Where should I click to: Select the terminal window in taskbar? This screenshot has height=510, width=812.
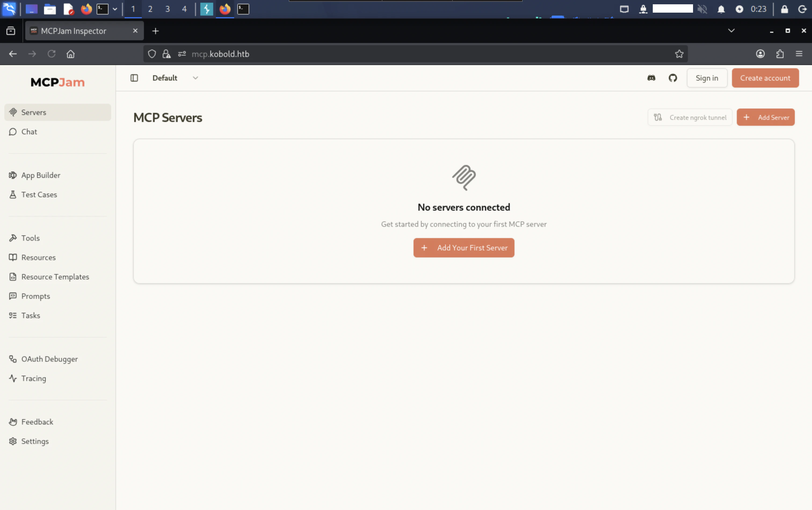pos(243,9)
